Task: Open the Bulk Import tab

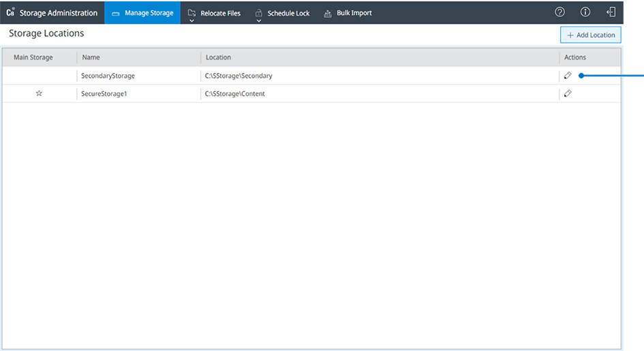Action: [348, 13]
